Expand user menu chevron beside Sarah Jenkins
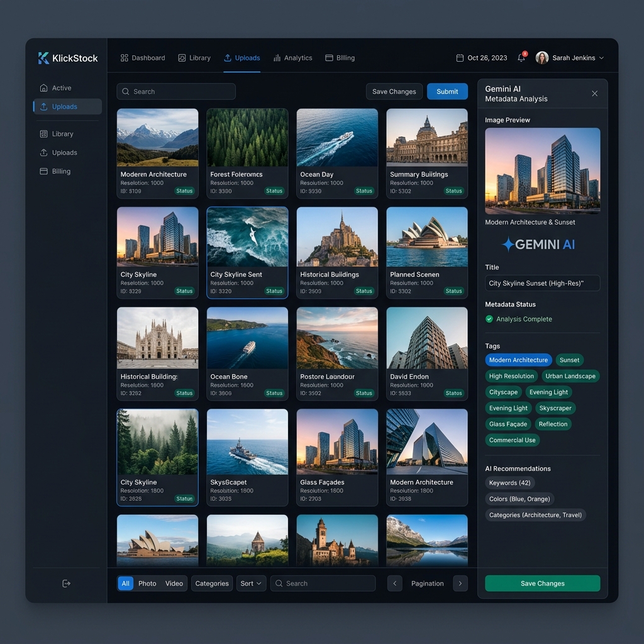The width and height of the screenshot is (644, 644). [601, 58]
